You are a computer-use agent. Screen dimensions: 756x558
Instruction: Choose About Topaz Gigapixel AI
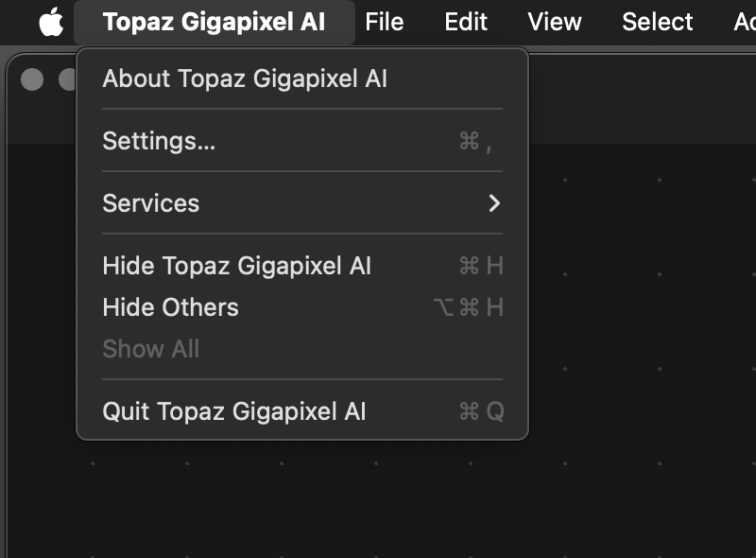(x=245, y=78)
